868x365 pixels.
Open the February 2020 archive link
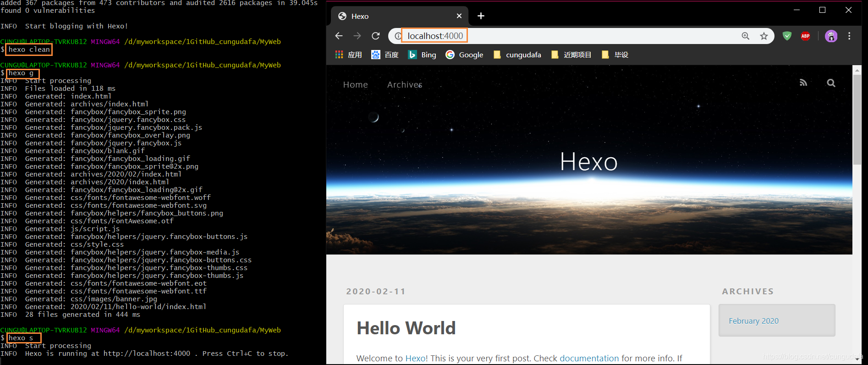click(753, 321)
